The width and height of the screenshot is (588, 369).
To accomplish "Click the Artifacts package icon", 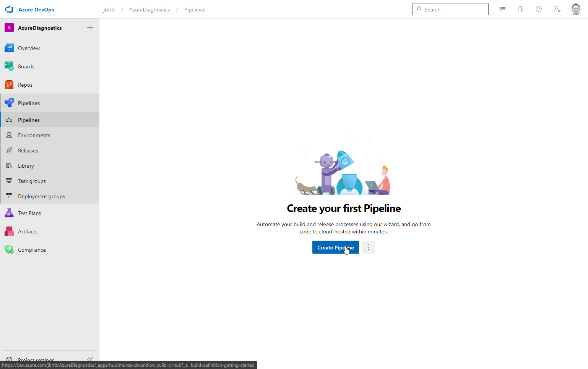I will [9, 231].
